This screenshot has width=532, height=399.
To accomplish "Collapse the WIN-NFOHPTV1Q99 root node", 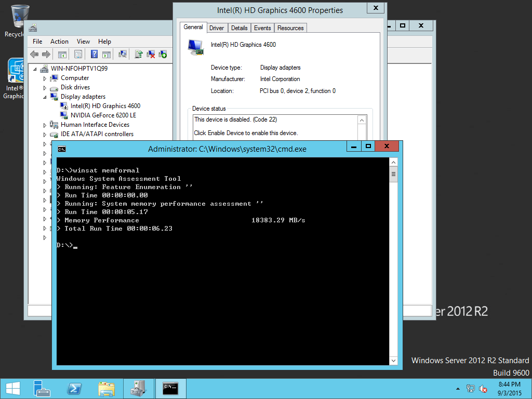I will [x=35, y=69].
